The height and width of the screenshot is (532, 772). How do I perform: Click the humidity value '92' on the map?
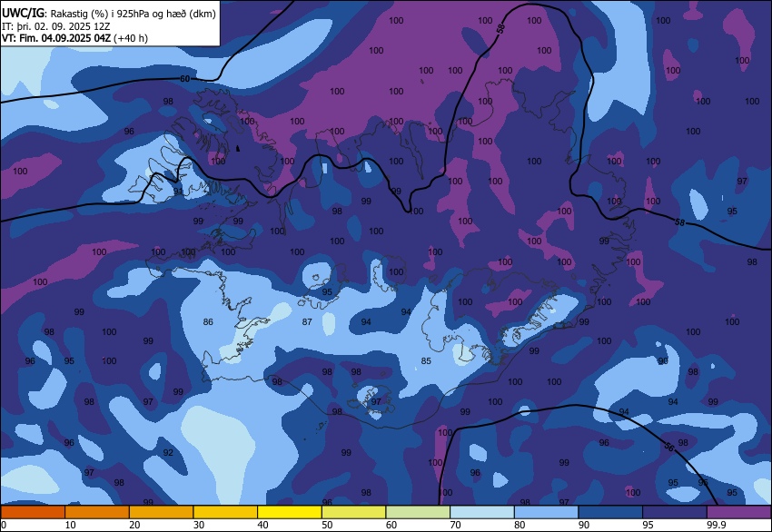[168, 452]
